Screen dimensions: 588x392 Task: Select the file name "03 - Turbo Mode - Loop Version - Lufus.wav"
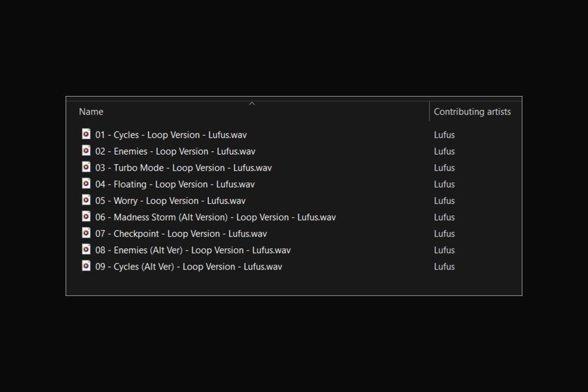pyautogui.click(x=183, y=168)
